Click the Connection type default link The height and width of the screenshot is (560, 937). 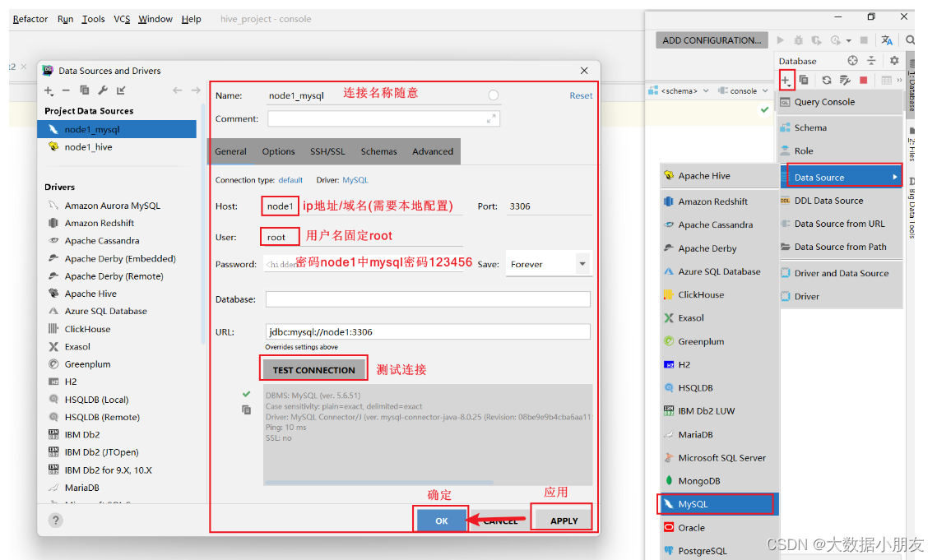point(290,180)
